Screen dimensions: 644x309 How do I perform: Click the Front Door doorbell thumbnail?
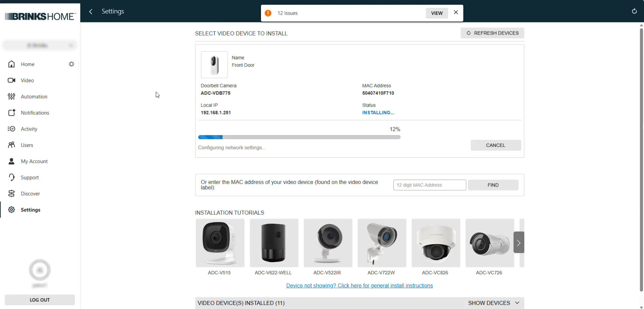pyautogui.click(x=214, y=65)
